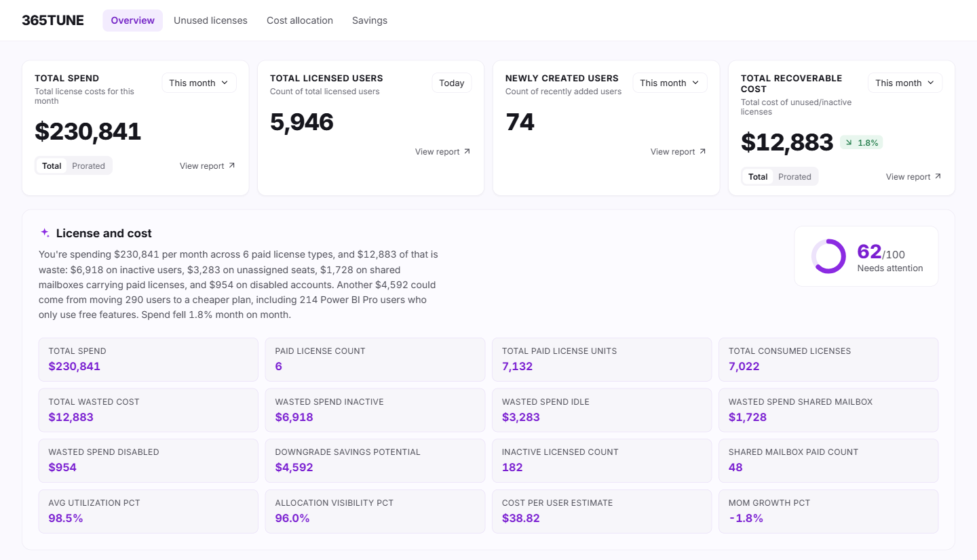This screenshot has width=977, height=560.
Task: Click the arrow icon on Total Spend's View report
Action: coord(232,165)
